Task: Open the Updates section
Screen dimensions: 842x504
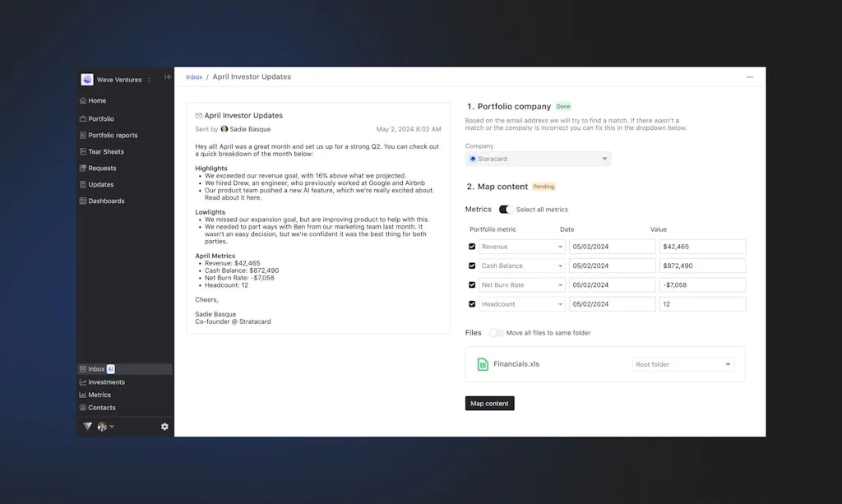Action: (x=100, y=184)
